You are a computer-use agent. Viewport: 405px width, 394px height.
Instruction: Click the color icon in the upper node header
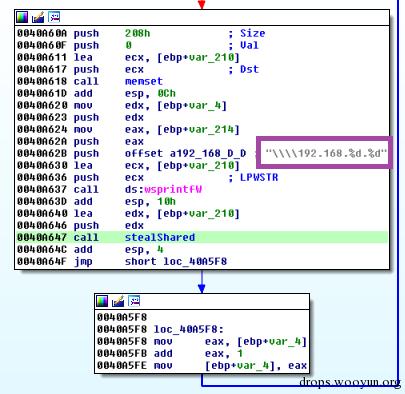(22, 17)
